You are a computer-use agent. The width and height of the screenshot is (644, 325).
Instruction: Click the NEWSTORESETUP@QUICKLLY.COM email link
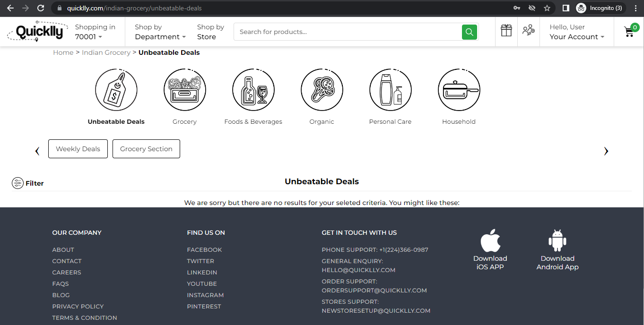376,311
